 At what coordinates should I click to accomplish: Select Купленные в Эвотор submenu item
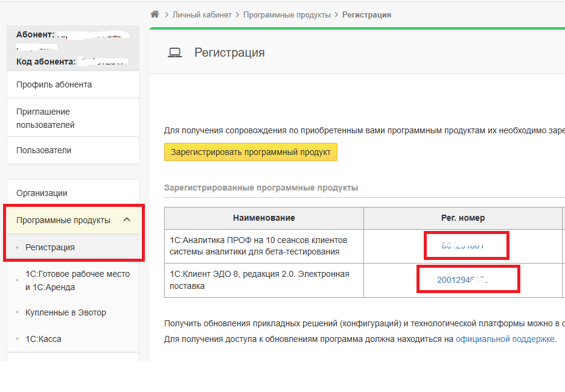(x=66, y=312)
